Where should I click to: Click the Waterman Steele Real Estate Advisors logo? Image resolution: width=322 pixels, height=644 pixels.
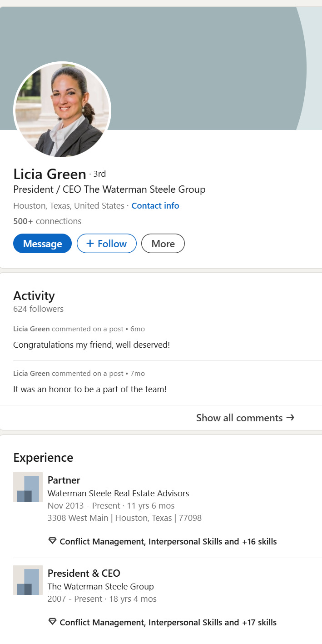28,487
